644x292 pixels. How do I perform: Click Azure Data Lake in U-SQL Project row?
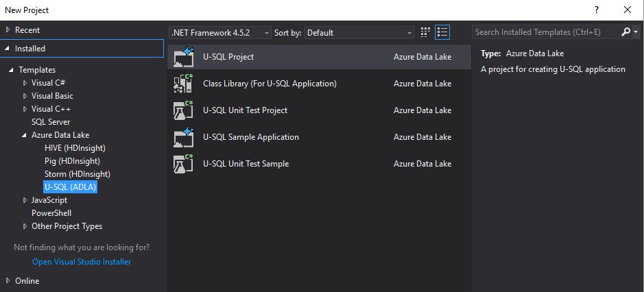coord(422,57)
